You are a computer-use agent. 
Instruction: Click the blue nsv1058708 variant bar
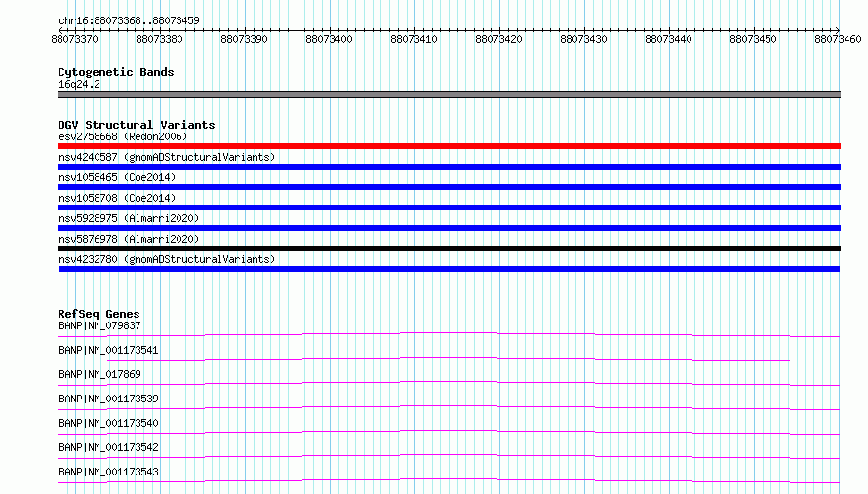pyautogui.click(x=449, y=208)
